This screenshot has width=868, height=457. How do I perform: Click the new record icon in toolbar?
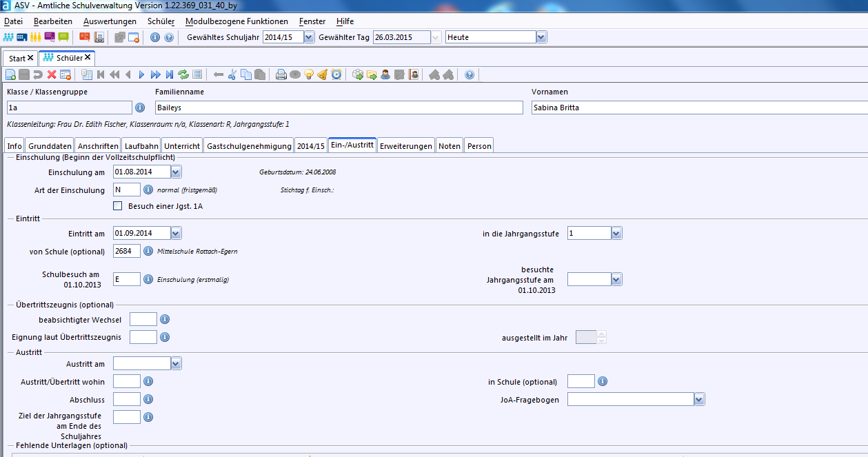(x=10, y=74)
